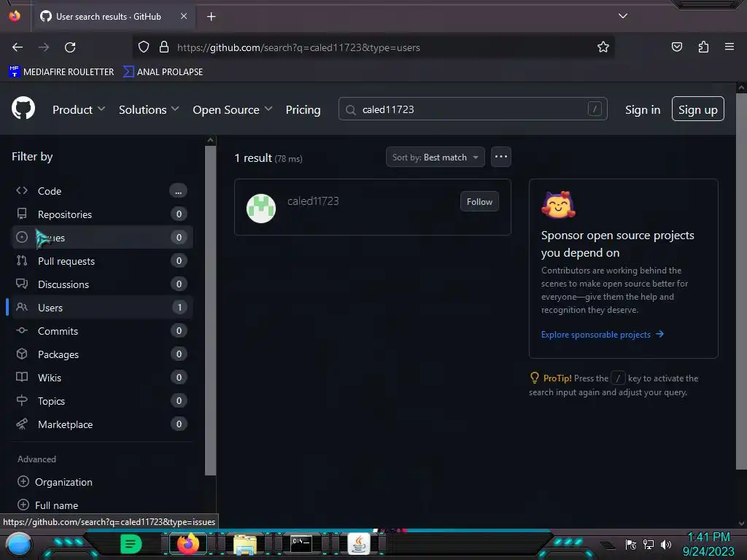Screen dimensions: 747x560
Task: Click the shield tracking protection icon
Action: pyautogui.click(x=144, y=47)
